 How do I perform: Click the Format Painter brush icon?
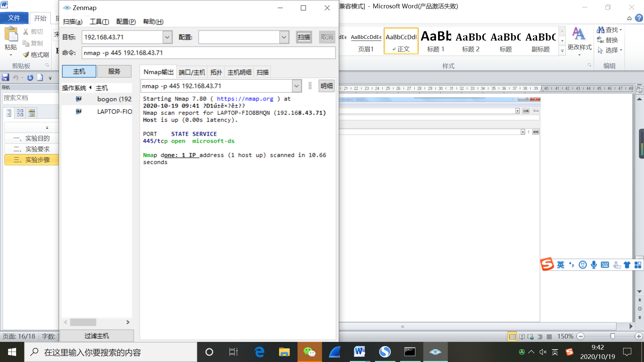click(x=26, y=55)
